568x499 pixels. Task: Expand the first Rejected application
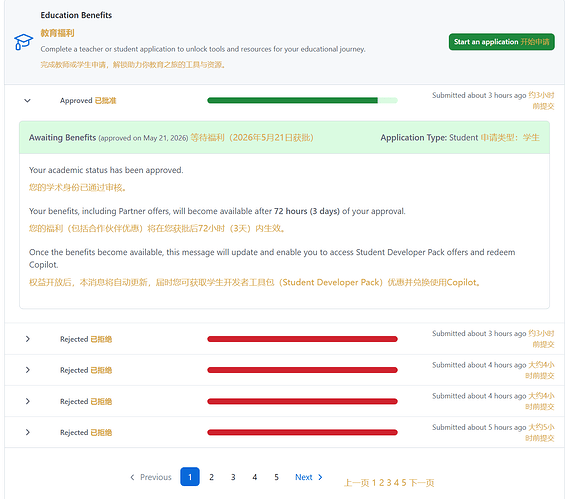(28, 339)
